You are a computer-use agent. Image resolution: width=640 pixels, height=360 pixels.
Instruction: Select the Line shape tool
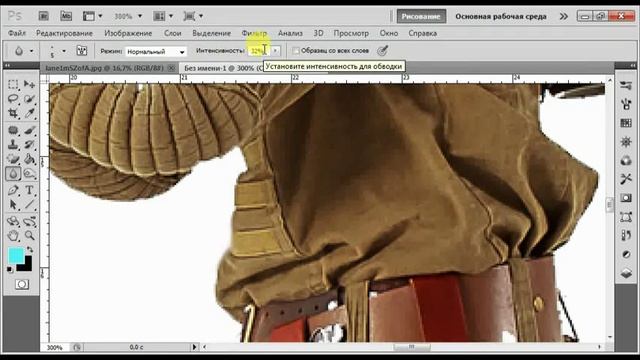point(29,204)
